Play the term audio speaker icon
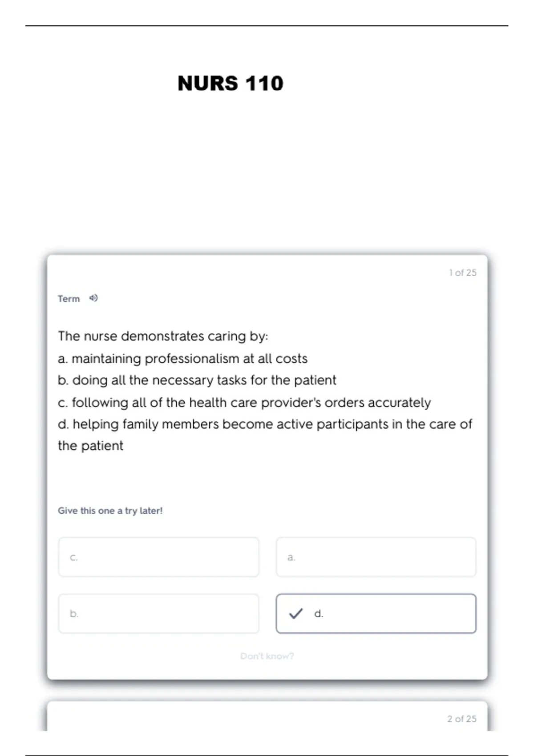Screen dimensions: 534x756 point(93,298)
